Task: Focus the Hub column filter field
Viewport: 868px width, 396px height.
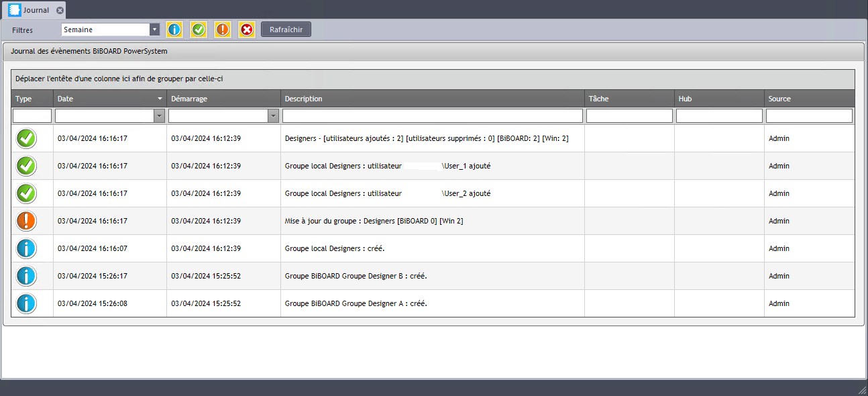Action: pos(719,116)
